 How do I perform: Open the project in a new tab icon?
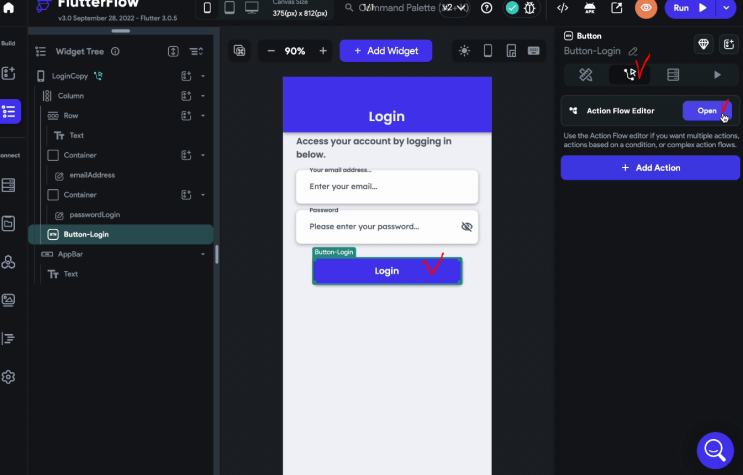coord(616,8)
